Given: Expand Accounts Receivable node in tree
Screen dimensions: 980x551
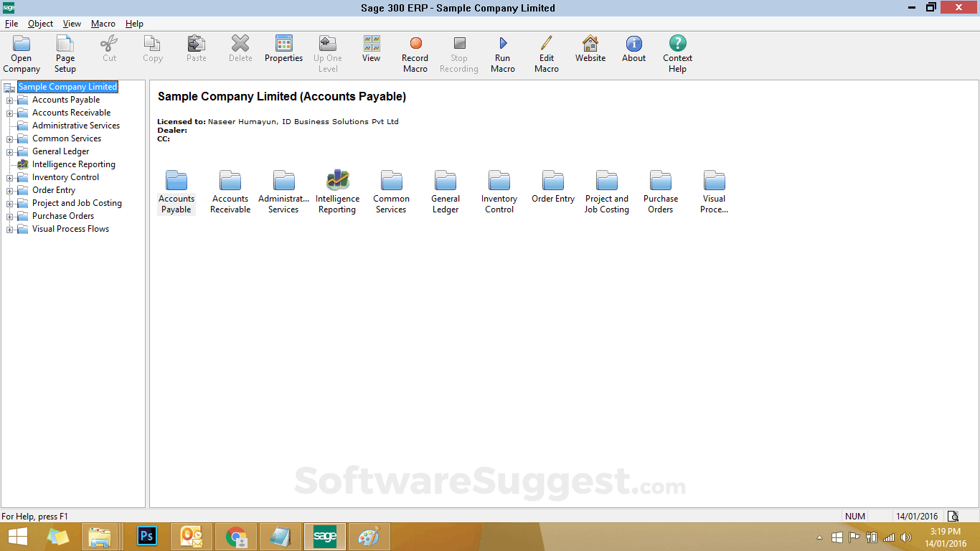Looking at the screenshot, I should pos(10,113).
